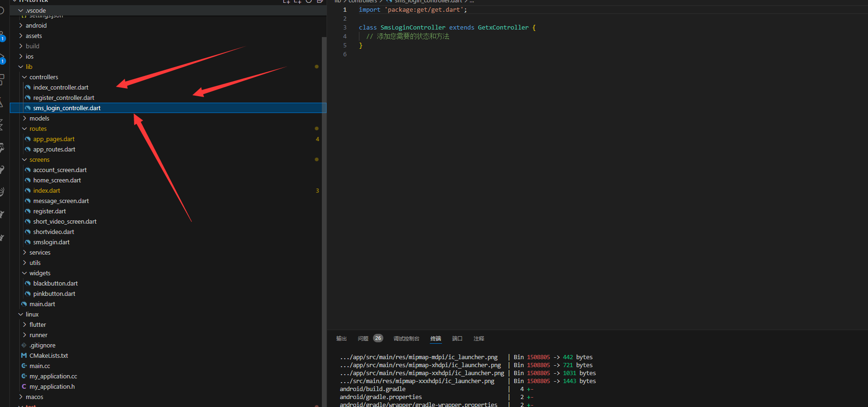The width and height of the screenshot is (868, 407).
Task: Click the Dart icon beside app_routes.dart
Action: point(28,149)
